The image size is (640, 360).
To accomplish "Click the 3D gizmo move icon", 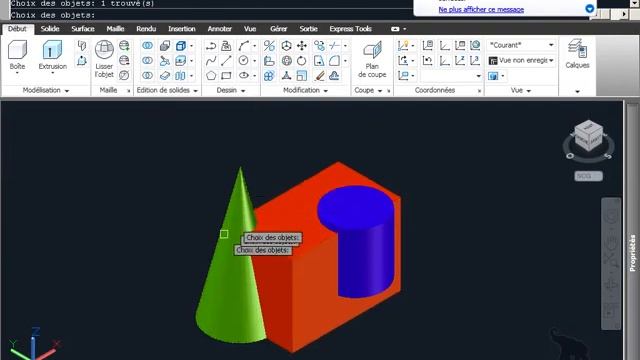I will (287, 46).
